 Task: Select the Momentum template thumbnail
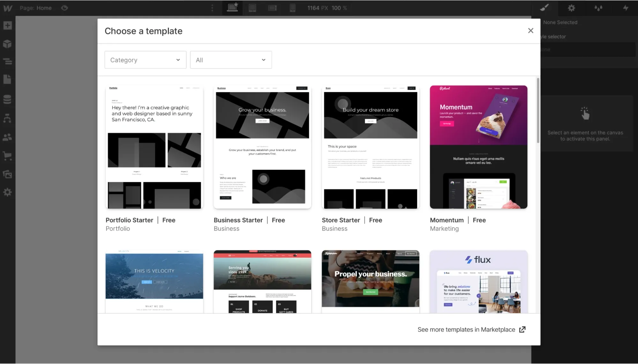[478, 147]
